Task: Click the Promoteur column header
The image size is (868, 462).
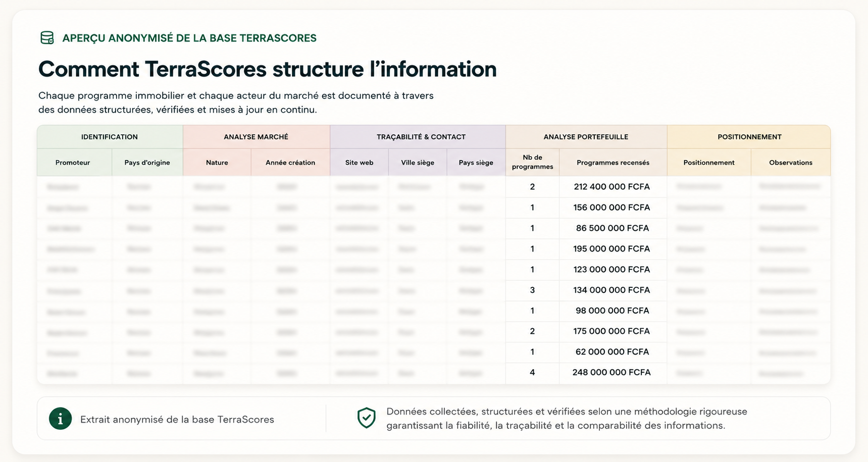Action: [x=74, y=163]
